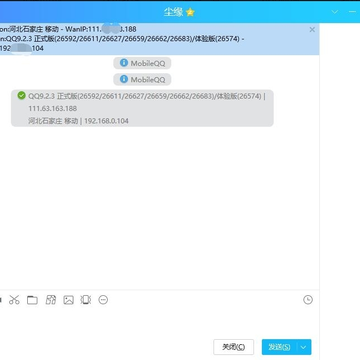Screen dimensions: 360x360
Task: Click the QQ9.2.3 正式版 line in message bubble
Action: (147, 96)
